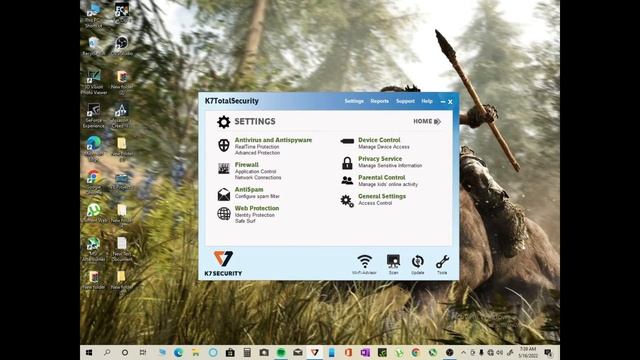Open the Help menu
The image size is (640, 360).
[x=427, y=101]
